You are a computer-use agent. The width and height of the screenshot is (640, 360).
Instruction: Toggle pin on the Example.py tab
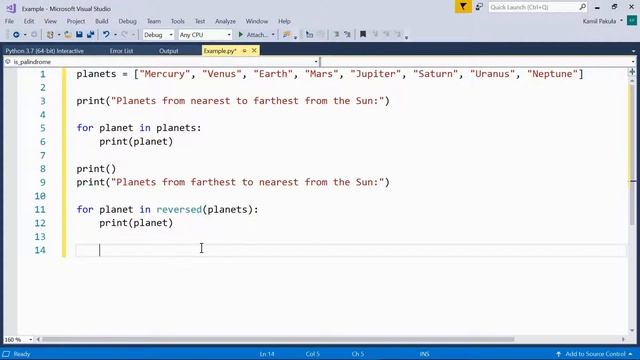click(x=244, y=51)
